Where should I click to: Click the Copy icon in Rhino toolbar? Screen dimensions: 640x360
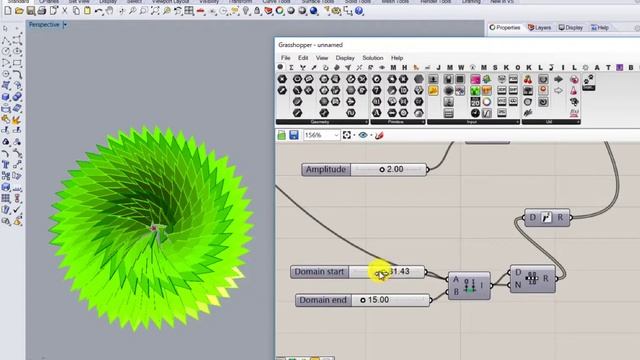pos(76,11)
